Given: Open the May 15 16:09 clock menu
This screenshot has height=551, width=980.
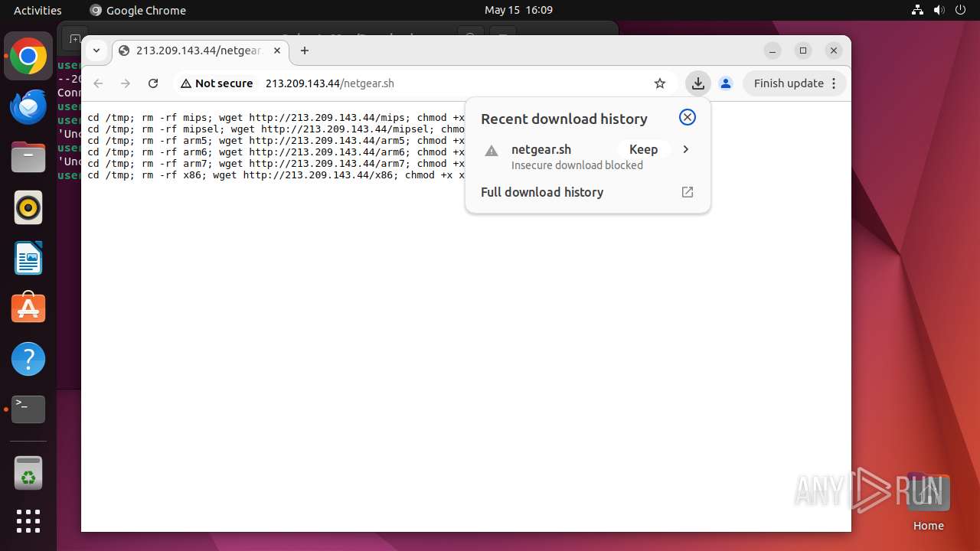Looking at the screenshot, I should coord(518,10).
